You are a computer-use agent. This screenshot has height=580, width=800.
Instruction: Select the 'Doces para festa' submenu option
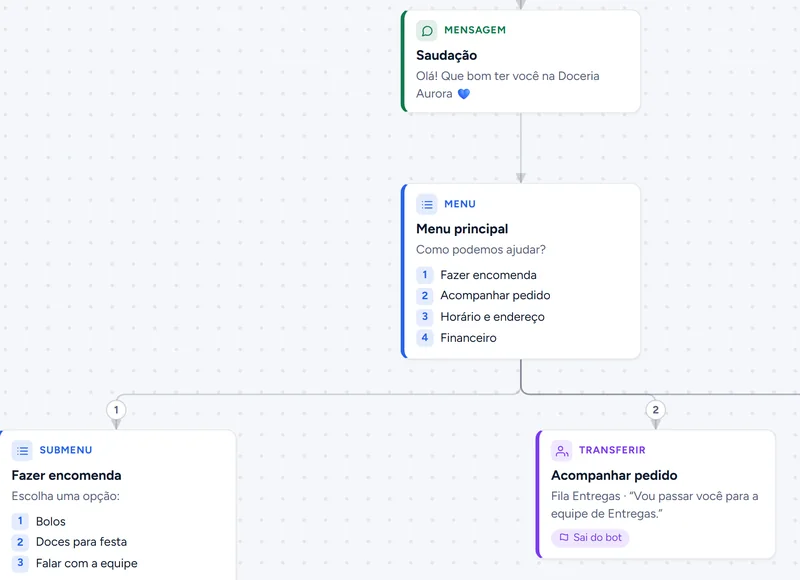(x=81, y=542)
